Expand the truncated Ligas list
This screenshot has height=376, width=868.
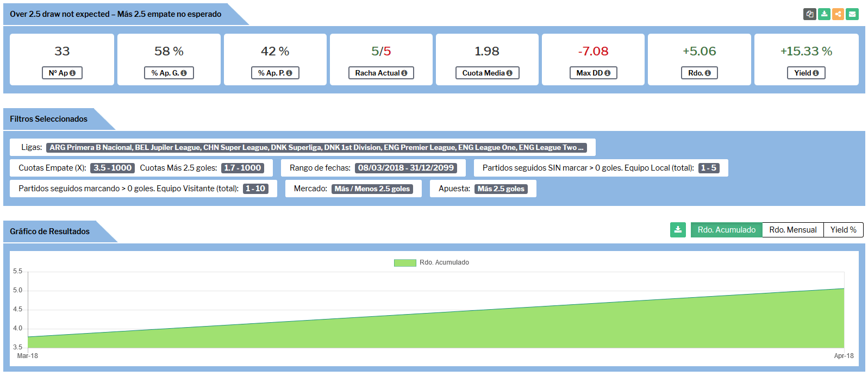click(x=580, y=147)
